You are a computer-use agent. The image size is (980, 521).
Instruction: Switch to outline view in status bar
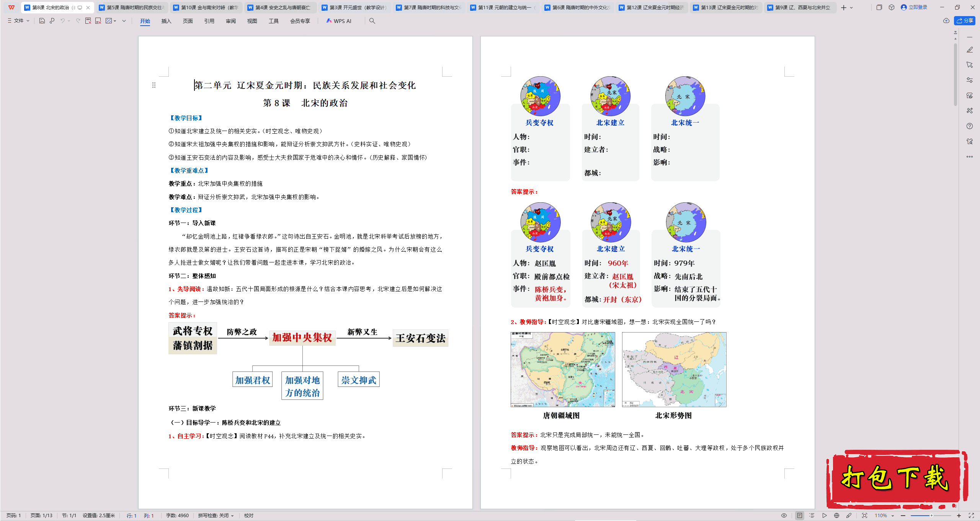[812, 516]
